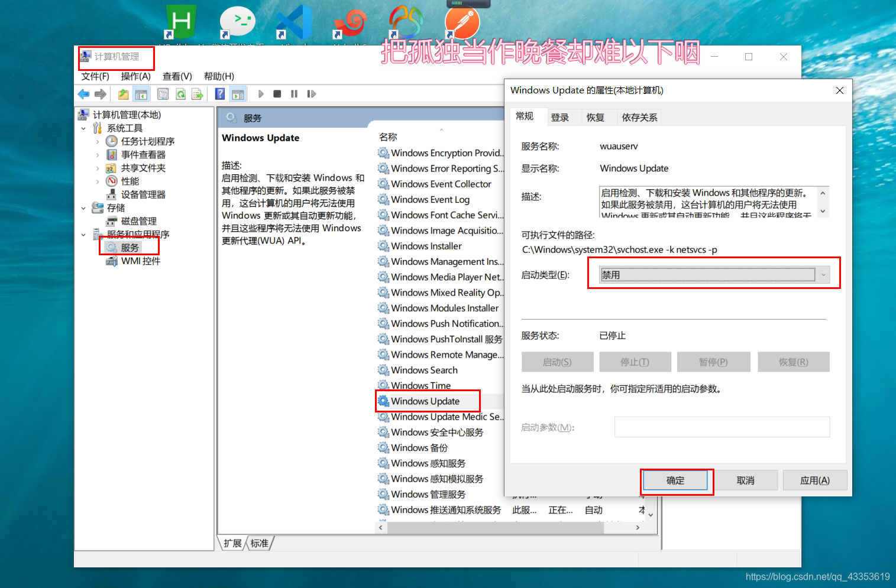Expand the 共享文件夹 node arrow

point(98,168)
